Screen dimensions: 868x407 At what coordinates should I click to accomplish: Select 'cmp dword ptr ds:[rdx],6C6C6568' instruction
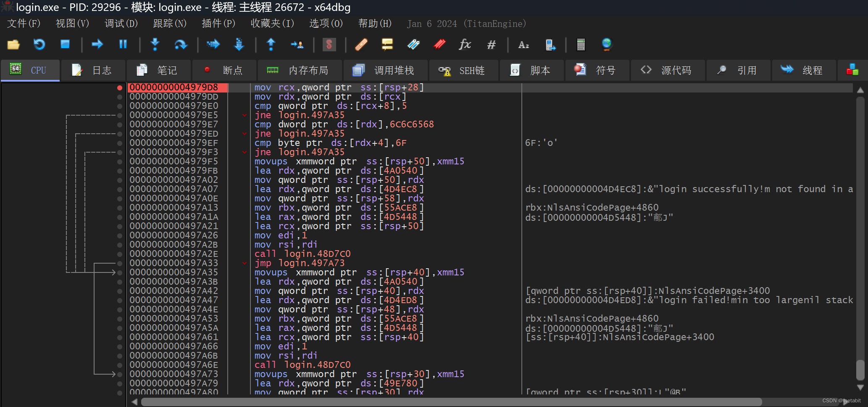[344, 124]
